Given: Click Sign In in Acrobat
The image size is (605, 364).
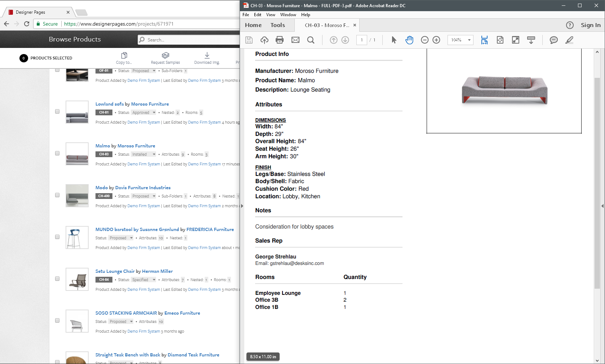Looking at the screenshot, I should pyautogui.click(x=591, y=25).
